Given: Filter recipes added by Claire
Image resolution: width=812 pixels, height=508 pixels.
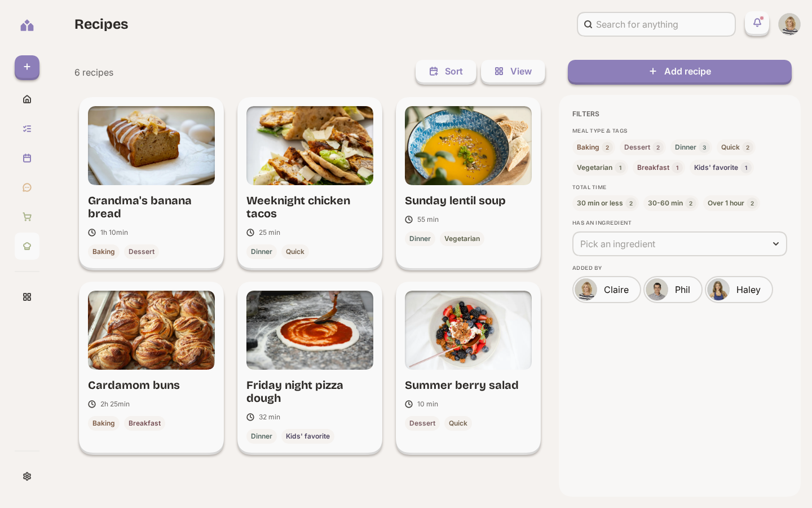Looking at the screenshot, I should [607, 290].
